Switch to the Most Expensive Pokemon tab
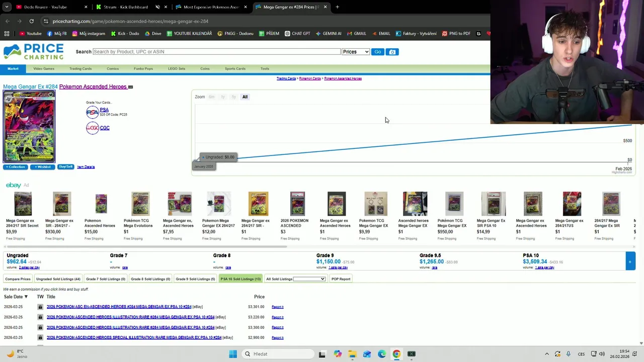Image resolution: width=644 pixels, height=362 pixels. (x=211, y=7)
